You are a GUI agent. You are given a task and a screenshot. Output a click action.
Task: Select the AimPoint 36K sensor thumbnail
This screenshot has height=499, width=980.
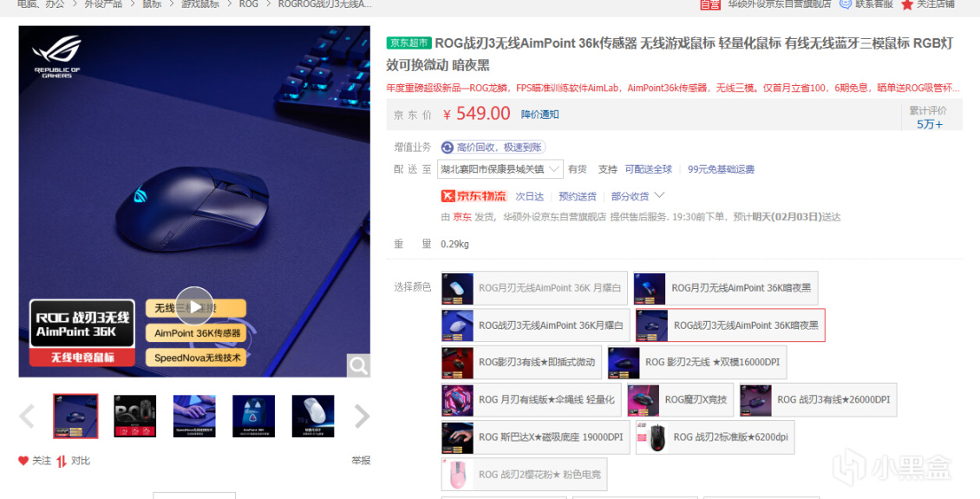pos(254,416)
